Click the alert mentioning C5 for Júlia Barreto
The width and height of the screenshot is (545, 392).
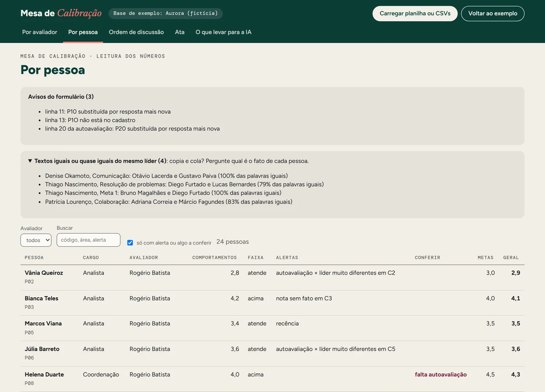pos(336,349)
